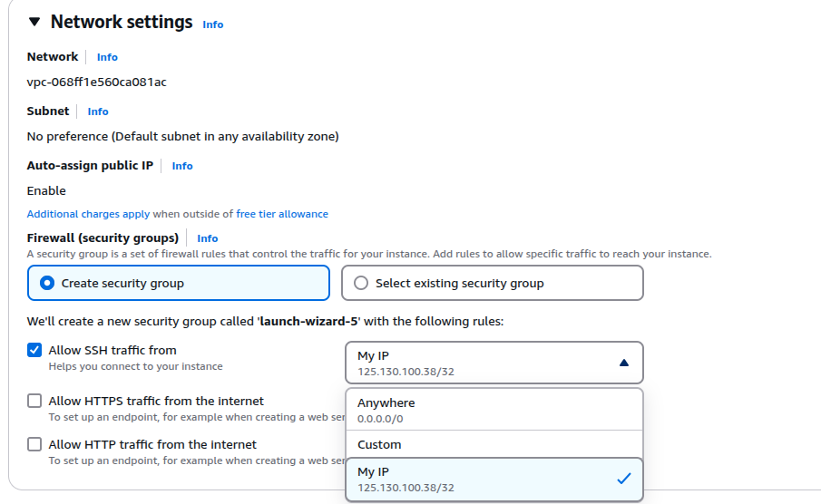Viewport: 821px width, 504px height.
Task: Click the blue checkmark next to My IP
Action: 623,479
